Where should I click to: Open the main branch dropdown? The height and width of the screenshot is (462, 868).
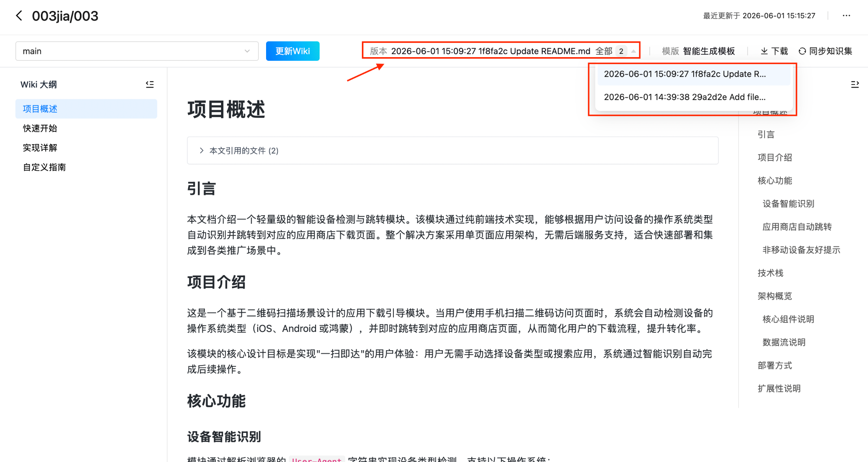coord(137,51)
